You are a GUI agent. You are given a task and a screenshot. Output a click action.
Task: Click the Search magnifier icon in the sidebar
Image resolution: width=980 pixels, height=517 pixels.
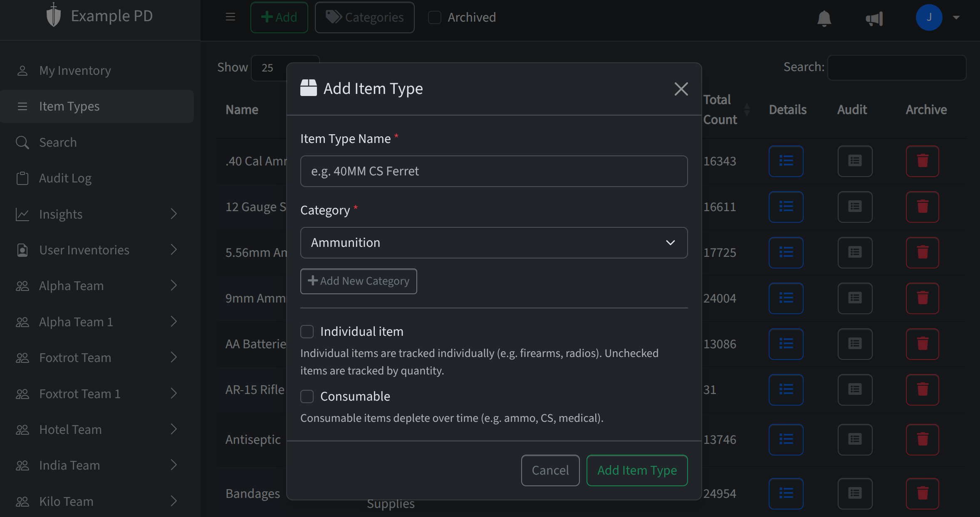coord(23,142)
